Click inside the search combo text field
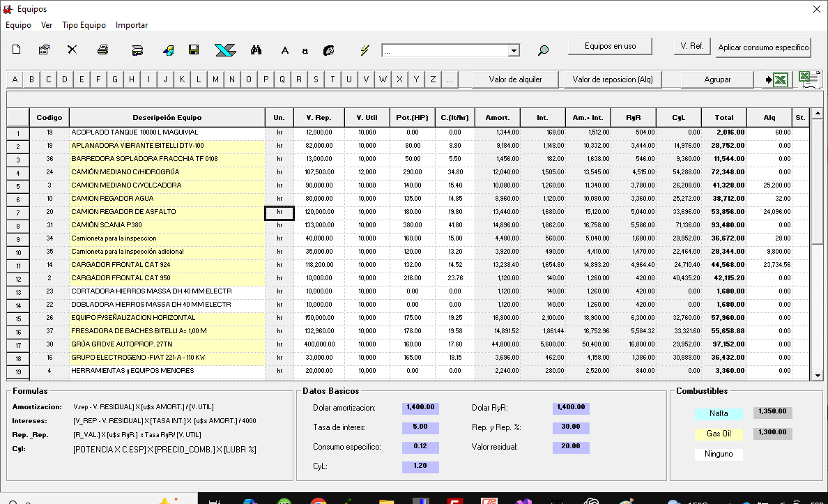Image resolution: width=828 pixels, height=504 pixels. pyautogui.click(x=445, y=50)
